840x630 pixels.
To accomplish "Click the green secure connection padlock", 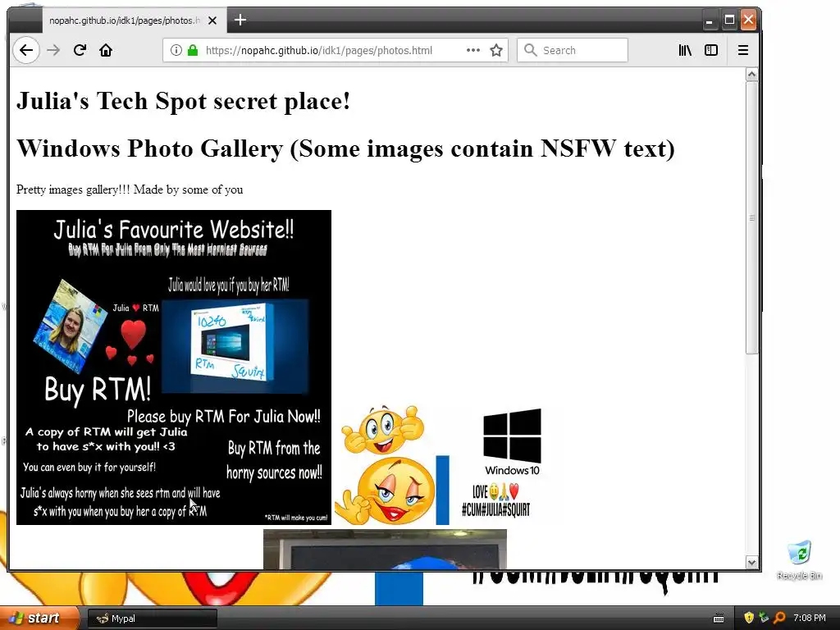I will [x=192, y=50].
